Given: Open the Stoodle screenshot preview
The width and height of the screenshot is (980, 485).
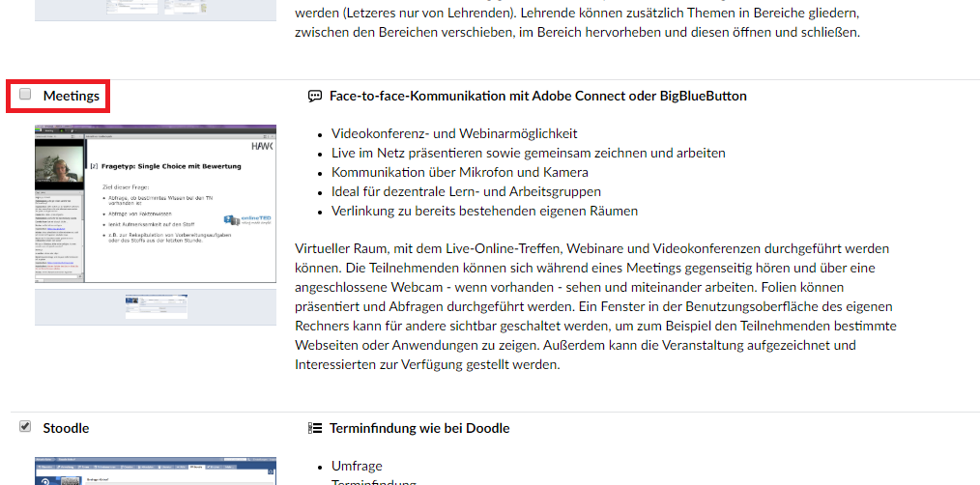Looking at the screenshot, I should pos(156,471).
